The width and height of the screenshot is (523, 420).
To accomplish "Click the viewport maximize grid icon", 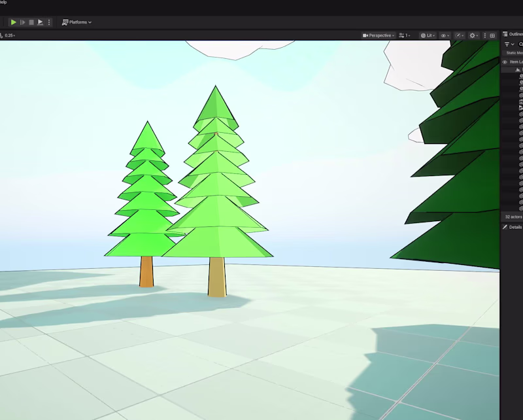I will [492, 35].
